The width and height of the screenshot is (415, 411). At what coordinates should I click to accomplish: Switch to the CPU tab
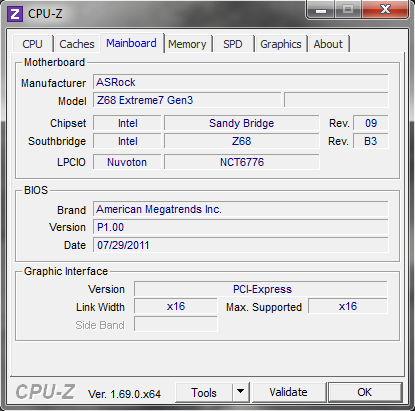pyautogui.click(x=32, y=44)
